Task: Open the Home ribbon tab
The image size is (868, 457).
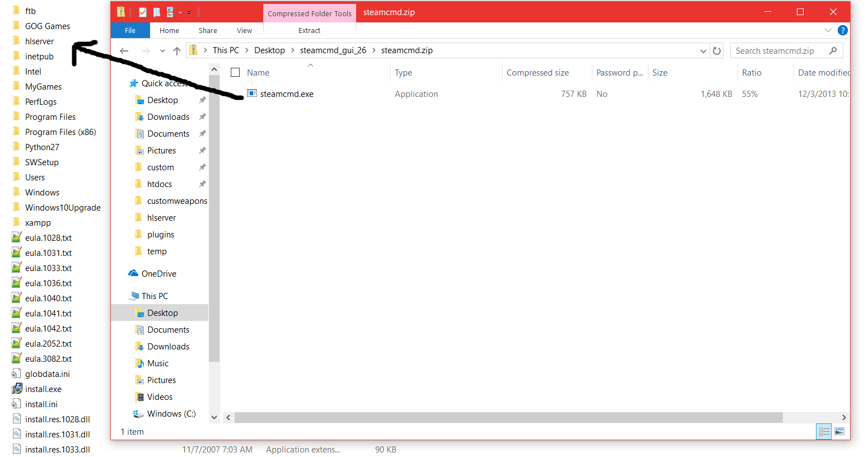Action: click(x=169, y=30)
